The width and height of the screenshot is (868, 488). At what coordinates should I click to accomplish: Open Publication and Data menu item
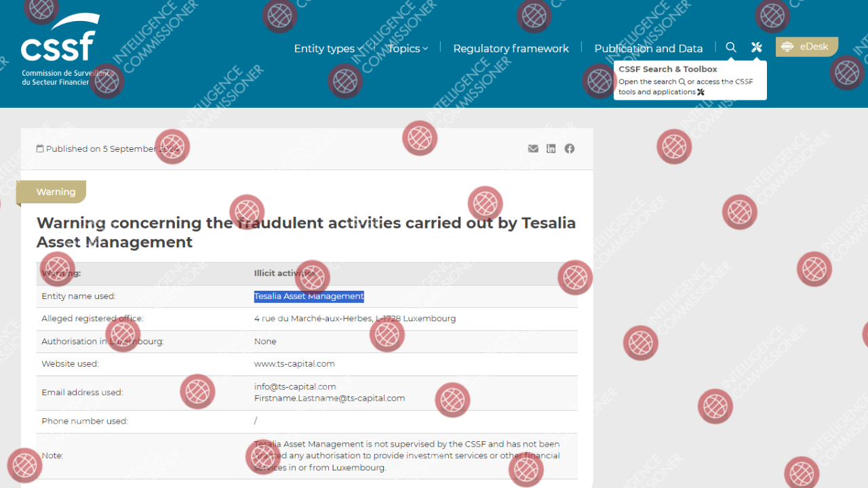tap(648, 48)
